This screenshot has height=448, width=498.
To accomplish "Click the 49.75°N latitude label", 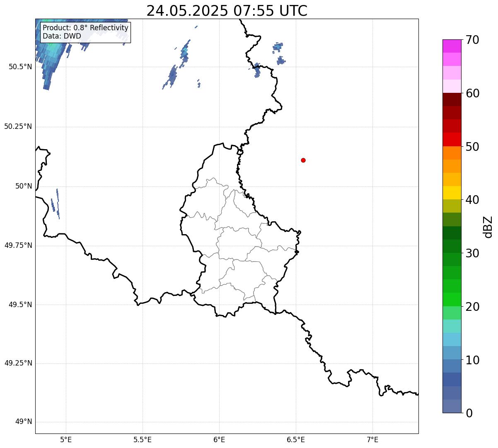I will click(18, 246).
